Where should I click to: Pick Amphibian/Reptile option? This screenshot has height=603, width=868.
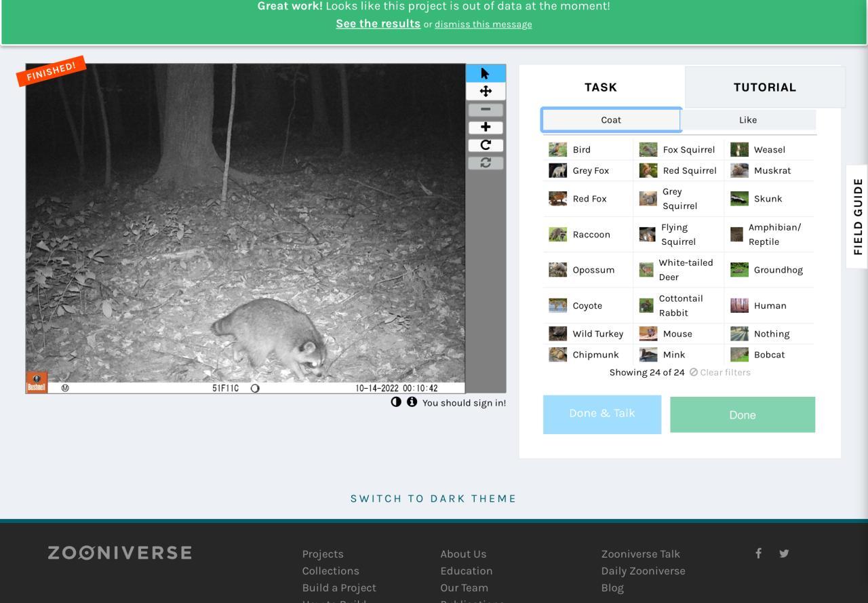click(770, 234)
